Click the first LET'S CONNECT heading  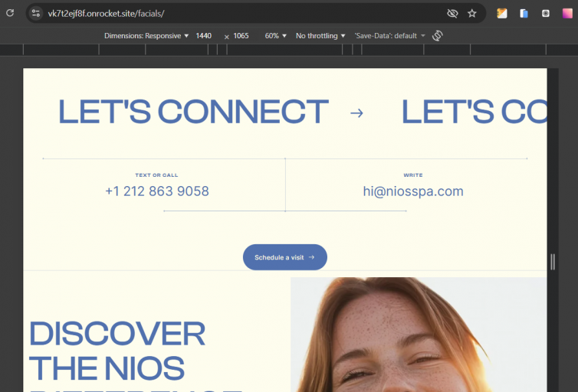(193, 112)
